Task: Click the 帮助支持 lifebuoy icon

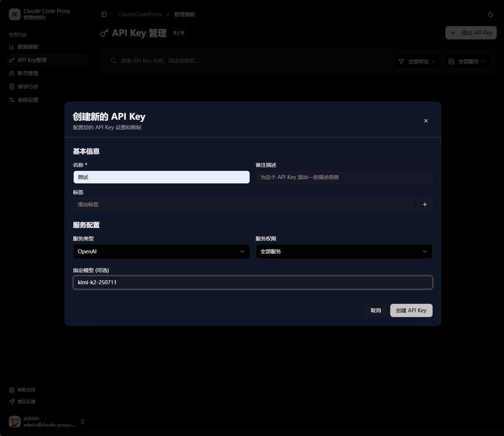Action: tap(12, 390)
